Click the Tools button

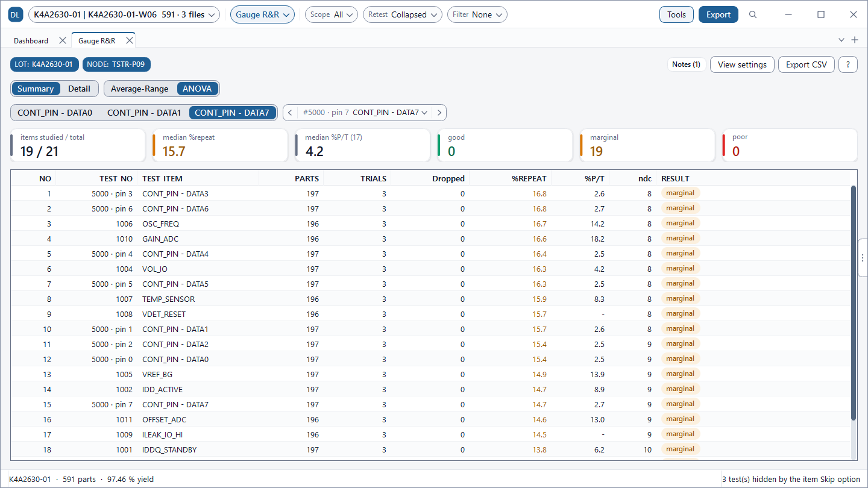(676, 14)
